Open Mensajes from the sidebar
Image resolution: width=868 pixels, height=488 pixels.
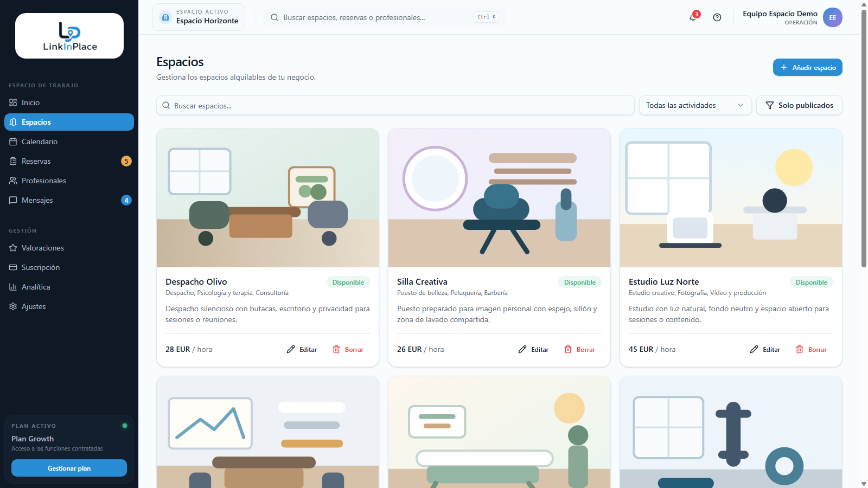(69, 200)
